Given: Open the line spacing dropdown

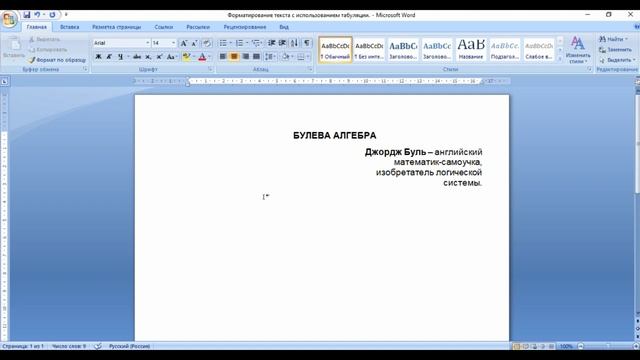Looking at the screenshot, I should 270,57.
